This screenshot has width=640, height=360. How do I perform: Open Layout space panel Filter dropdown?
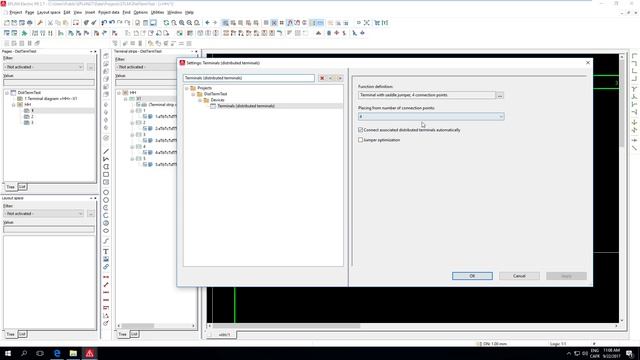pos(44,214)
